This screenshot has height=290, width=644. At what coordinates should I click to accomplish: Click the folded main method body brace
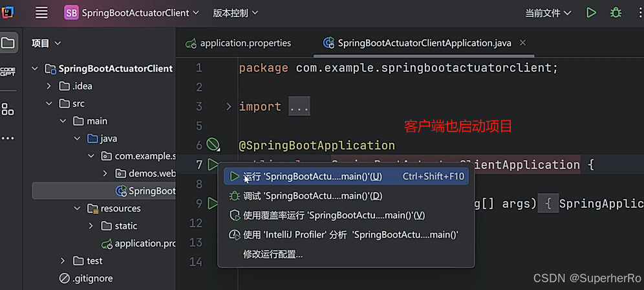tap(548, 204)
